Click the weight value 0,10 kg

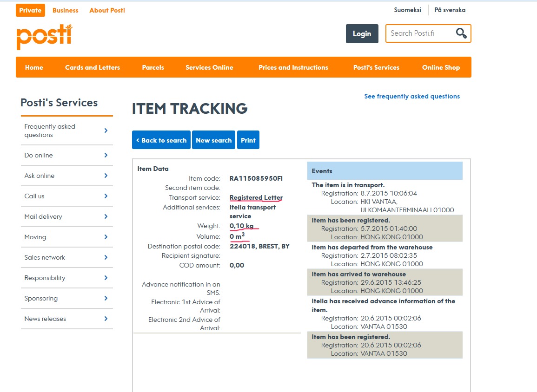(x=241, y=226)
